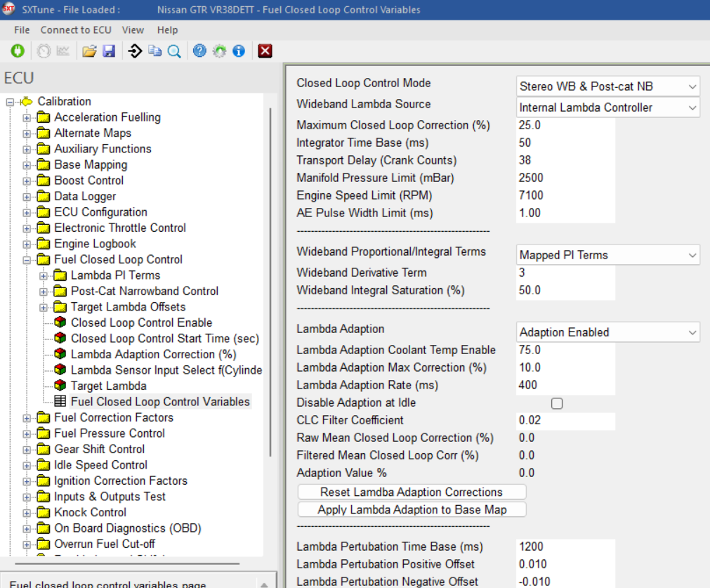Click Transport Delay value 38
The height and width of the screenshot is (588, 710).
[x=565, y=160]
